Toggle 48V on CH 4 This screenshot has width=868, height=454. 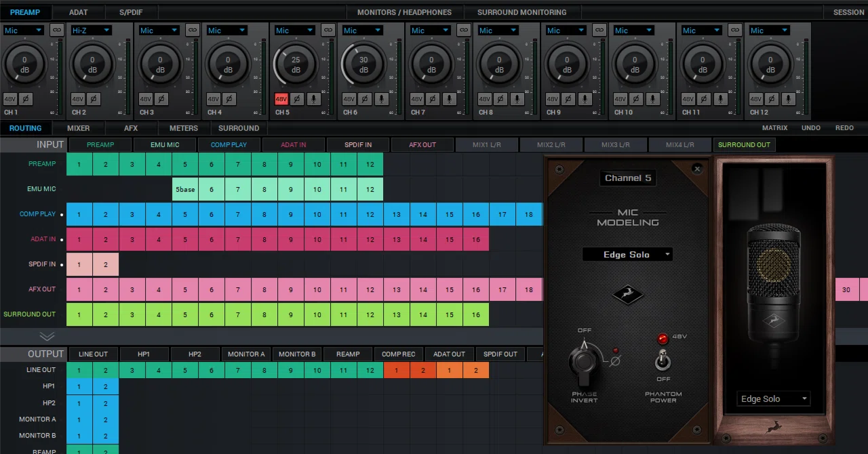214,99
